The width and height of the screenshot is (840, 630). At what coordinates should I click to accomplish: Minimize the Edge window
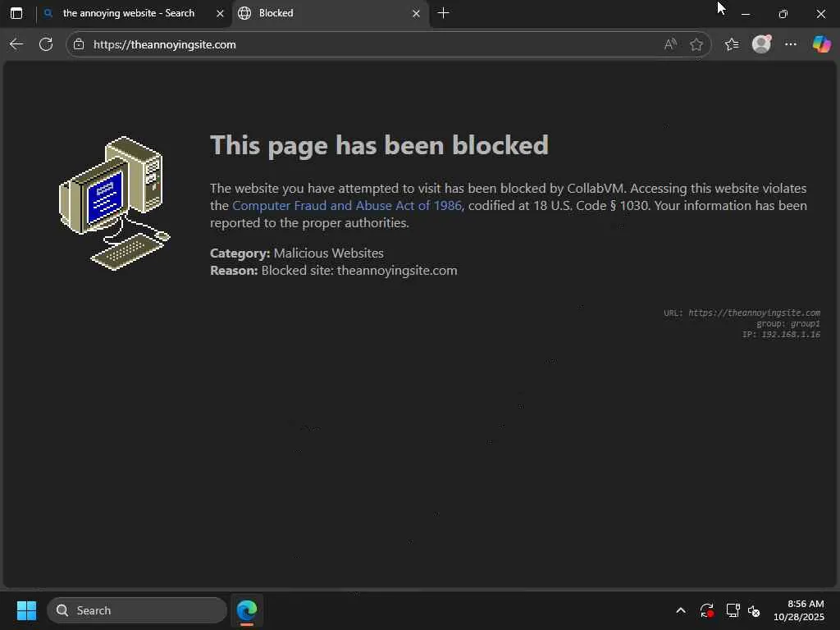[x=745, y=14]
